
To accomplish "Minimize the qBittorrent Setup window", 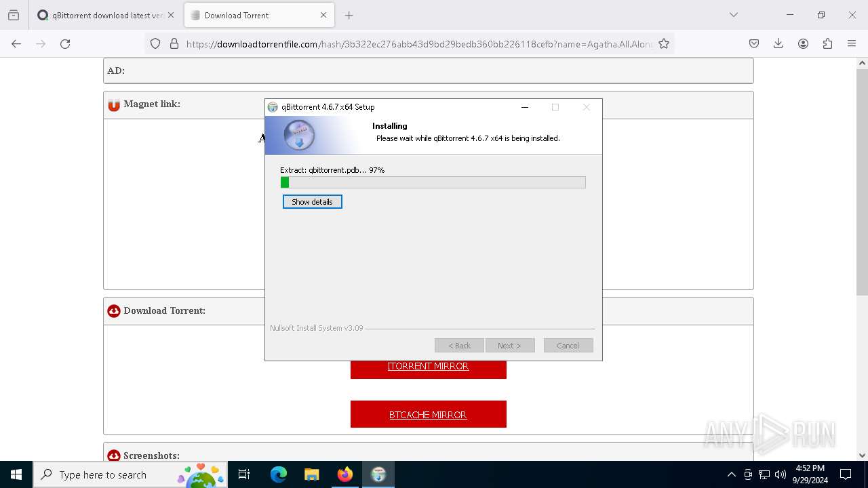I will pyautogui.click(x=525, y=107).
